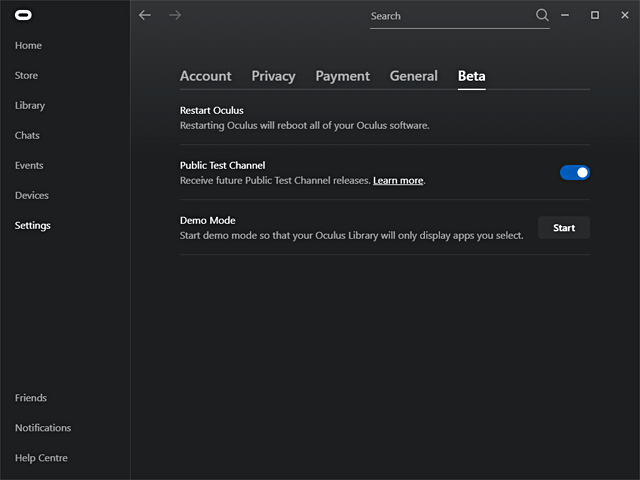640x480 pixels.
Task: Switch to the Privacy tab
Action: (273, 76)
